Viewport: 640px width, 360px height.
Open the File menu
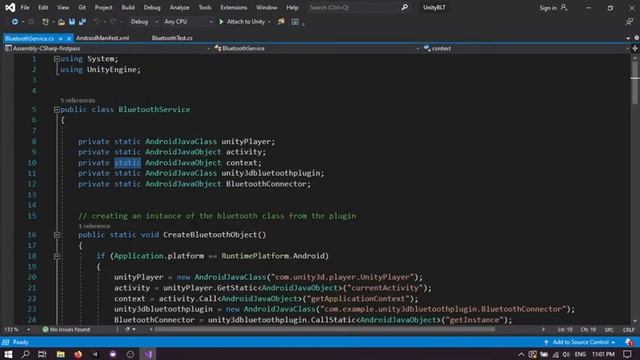25,7
